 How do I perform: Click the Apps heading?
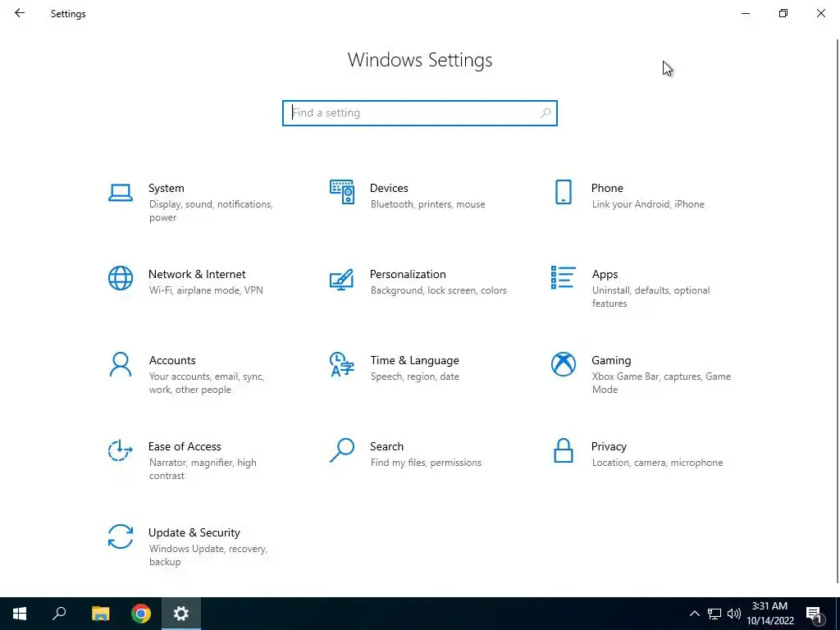click(x=605, y=274)
